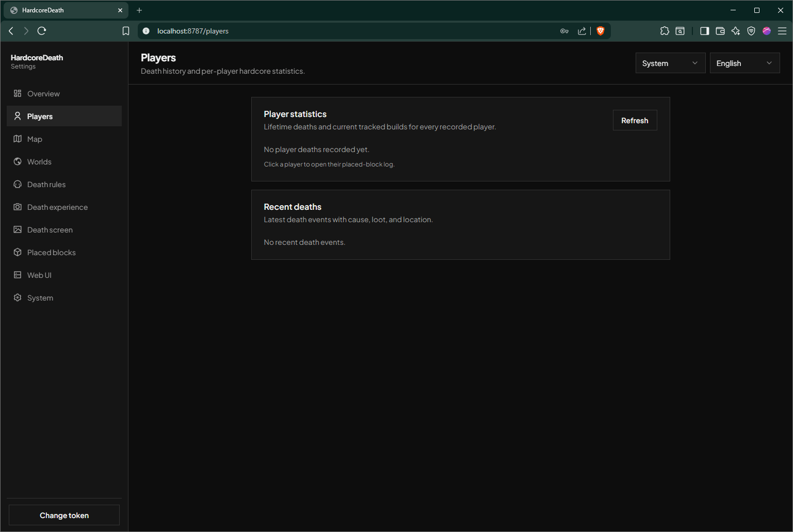The height and width of the screenshot is (532, 793).
Task: Open the media picture-in-picture toolbar icon
Action: [x=680, y=31]
